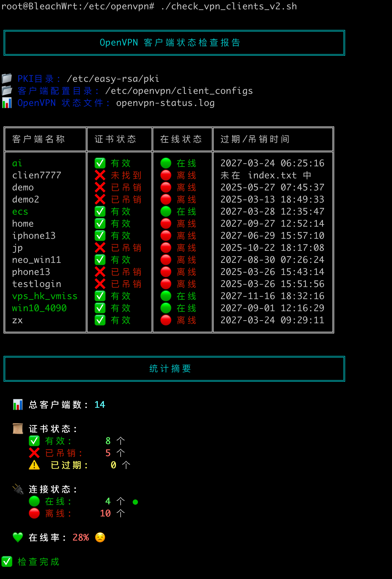This screenshot has height=579, width=392.
Task: Click the folder icon beside 客户端配置目录
Action: point(7,91)
